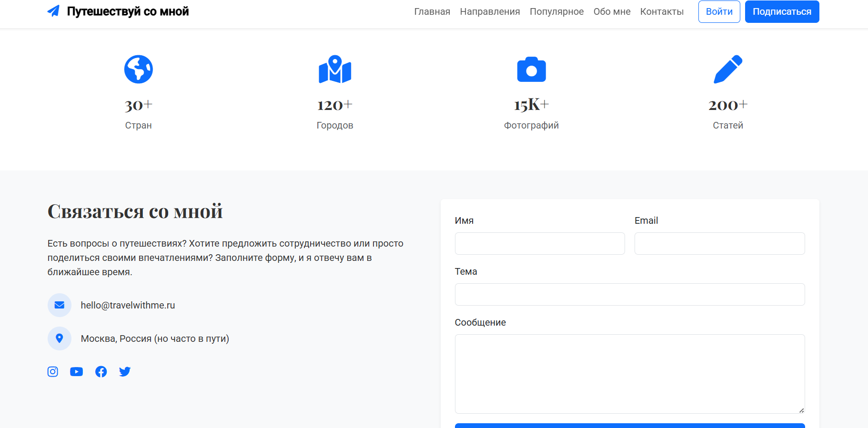Click the Сообщение field label

tap(480, 322)
